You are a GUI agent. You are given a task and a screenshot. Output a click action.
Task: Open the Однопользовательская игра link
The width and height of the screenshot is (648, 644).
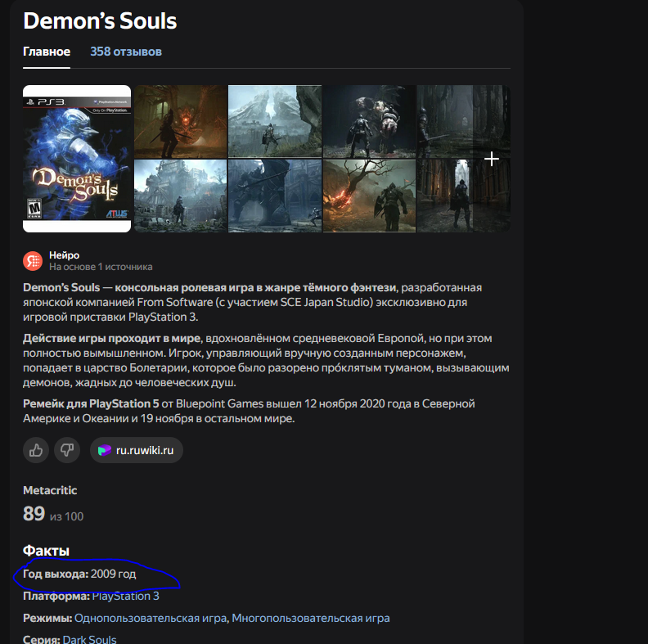point(151,619)
